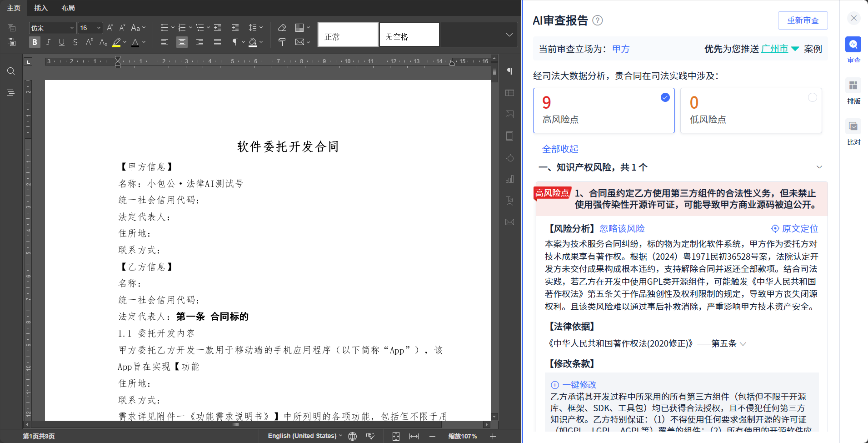The image size is (868, 443).
Task: Open the font name dropdown 仿宋
Action: [x=52, y=28]
